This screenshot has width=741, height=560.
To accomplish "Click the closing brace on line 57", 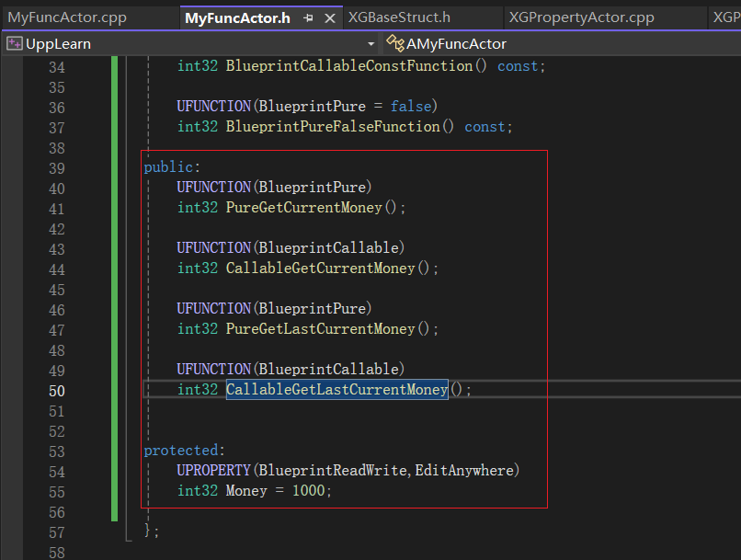I will tap(147, 531).
